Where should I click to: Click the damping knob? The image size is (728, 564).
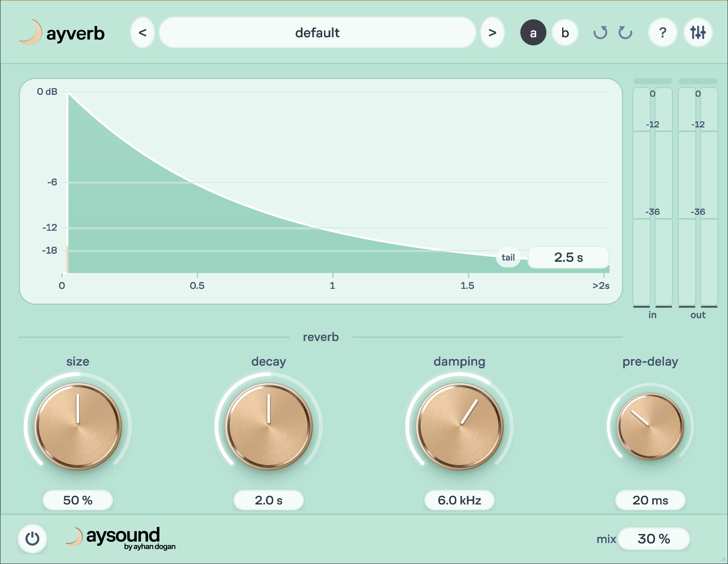pyautogui.click(x=459, y=426)
